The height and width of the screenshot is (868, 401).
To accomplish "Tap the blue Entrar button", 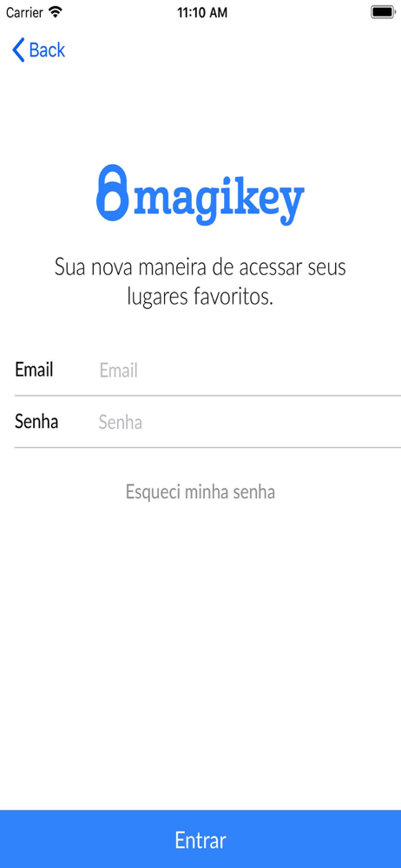I will coord(200,839).
